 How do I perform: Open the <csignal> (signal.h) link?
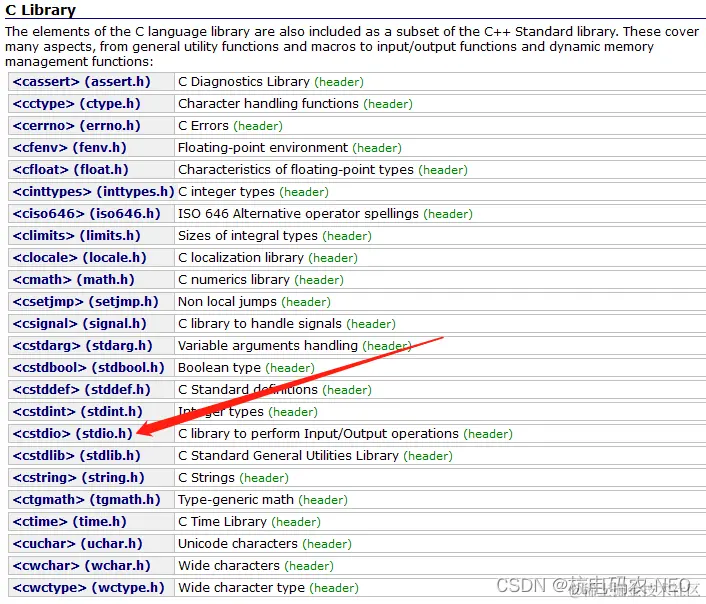(x=80, y=324)
